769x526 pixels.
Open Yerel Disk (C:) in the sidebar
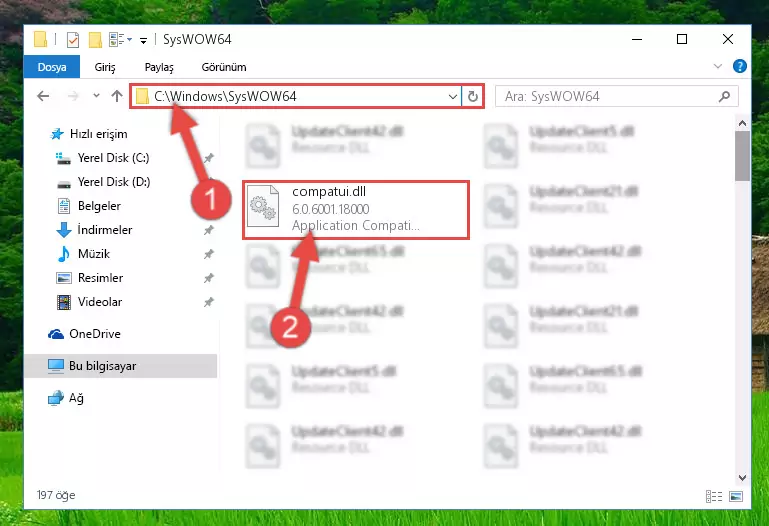(x=113, y=158)
